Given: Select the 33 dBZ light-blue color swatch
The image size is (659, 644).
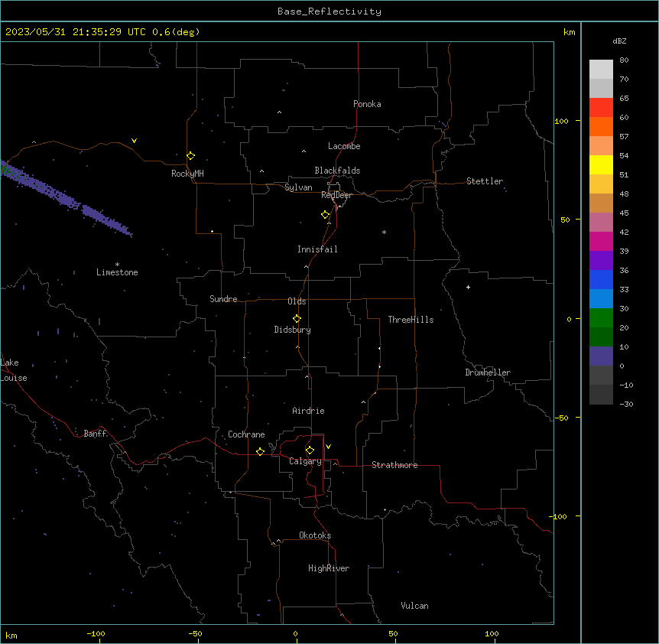Looking at the screenshot, I should click(x=601, y=298).
